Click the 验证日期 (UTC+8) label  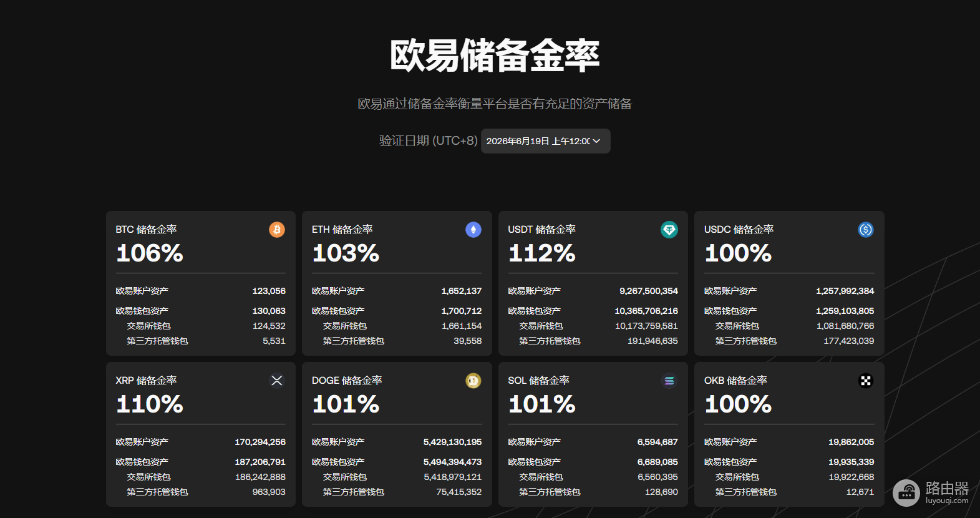429,141
